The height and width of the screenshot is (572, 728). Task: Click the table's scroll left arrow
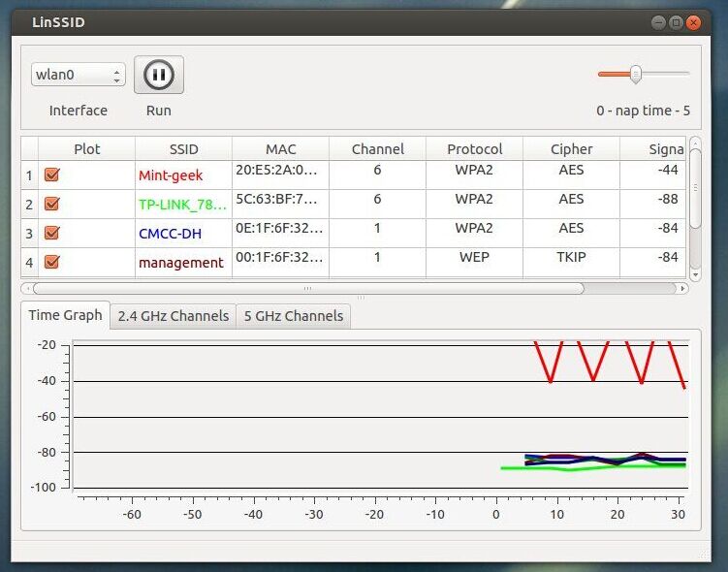(27, 288)
